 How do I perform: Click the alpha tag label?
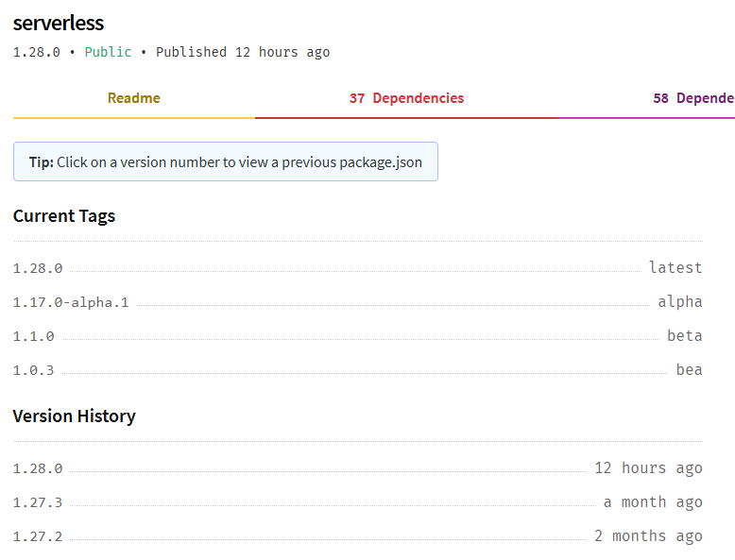(x=680, y=302)
